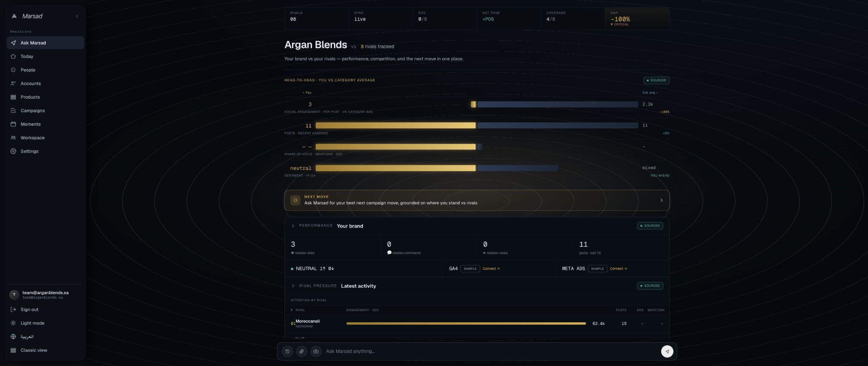Switch to Classic view
The width and height of the screenshot is (868, 366).
45,350
